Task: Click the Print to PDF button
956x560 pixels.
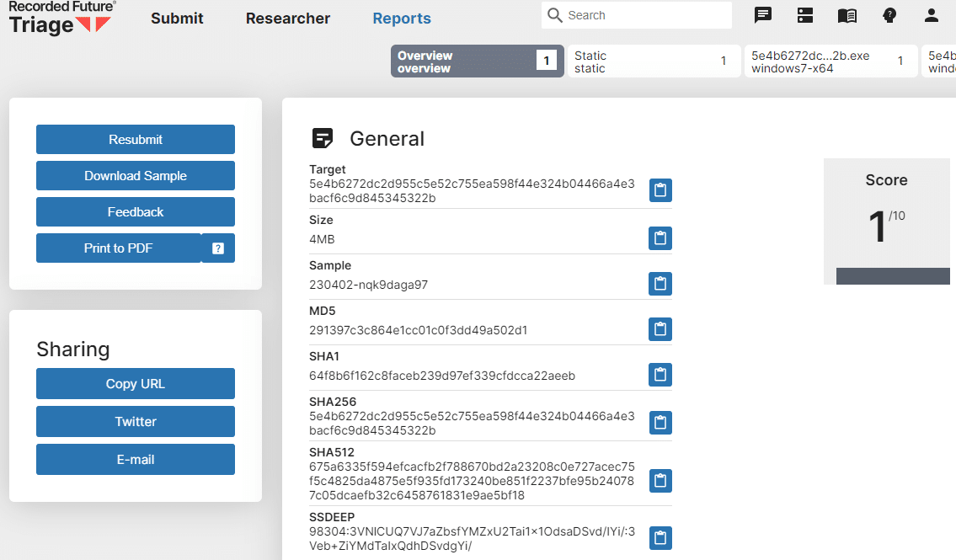Action: click(118, 248)
